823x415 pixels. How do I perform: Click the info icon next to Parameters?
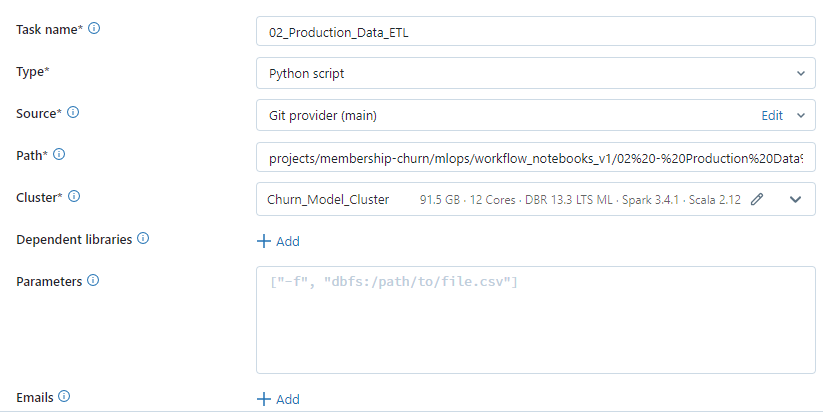tap(93, 281)
